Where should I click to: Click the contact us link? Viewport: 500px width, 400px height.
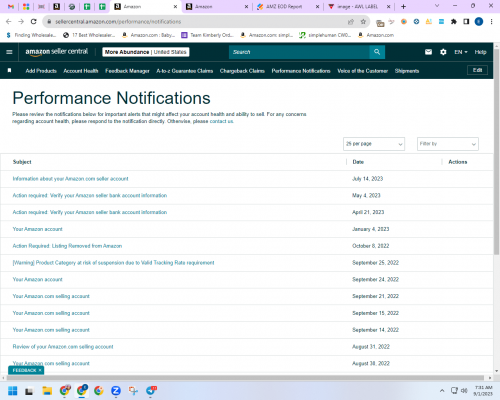click(x=221, y=121)
